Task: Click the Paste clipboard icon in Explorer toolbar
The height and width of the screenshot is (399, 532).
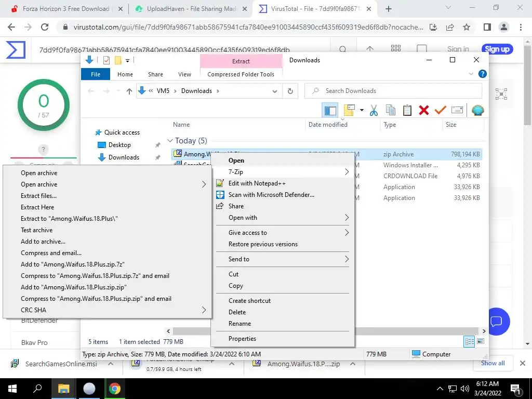Action: pos(407,110)
